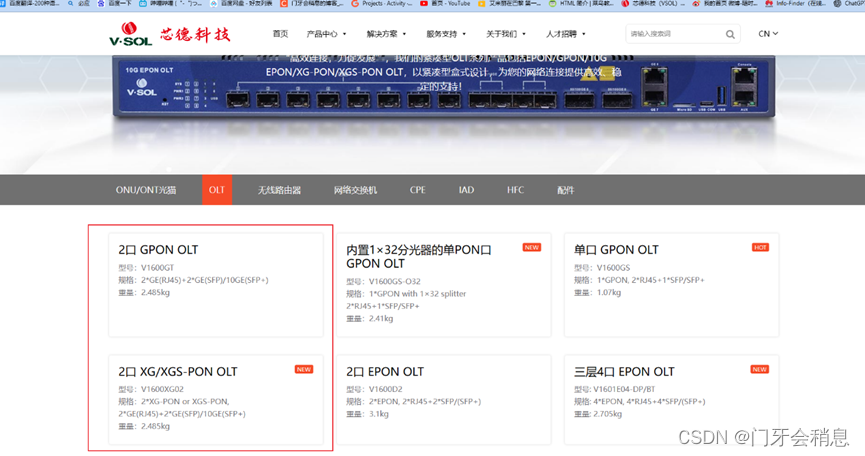Open the Projects Activity bookmark
Viewport: 865px width, 456px height.
pyautogui.click(x=382, y=3)
